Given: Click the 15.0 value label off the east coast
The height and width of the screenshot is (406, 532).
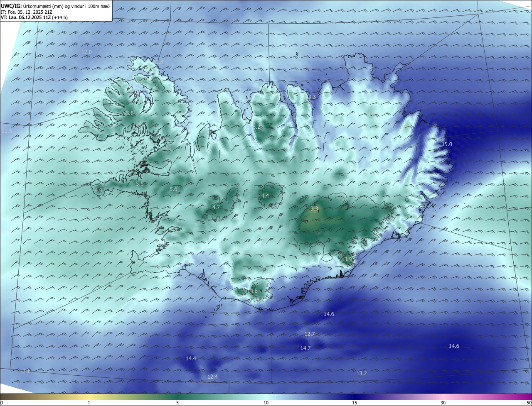Looking at the screenshot, I should [446, 144].
